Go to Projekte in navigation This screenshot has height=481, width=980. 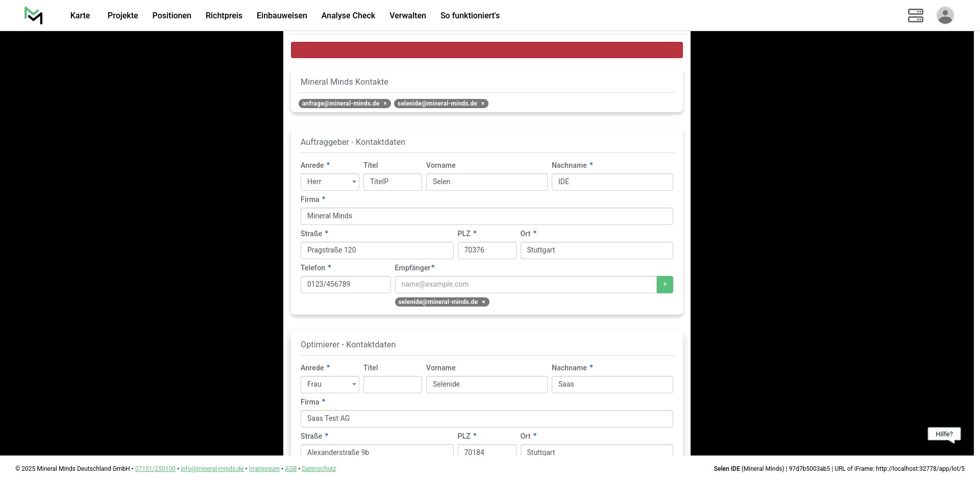pos(122,16)
